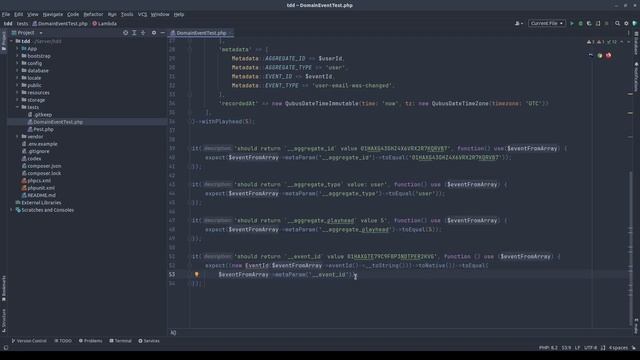Click the tests breadcrumb in navigation bar
This screenshot has height=360, width=640.
pos(22,24)
